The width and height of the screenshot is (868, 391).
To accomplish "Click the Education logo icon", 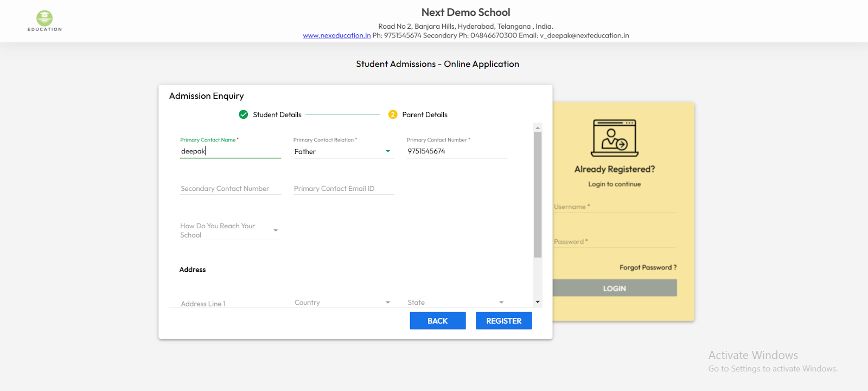I will (x=44, y=21).
